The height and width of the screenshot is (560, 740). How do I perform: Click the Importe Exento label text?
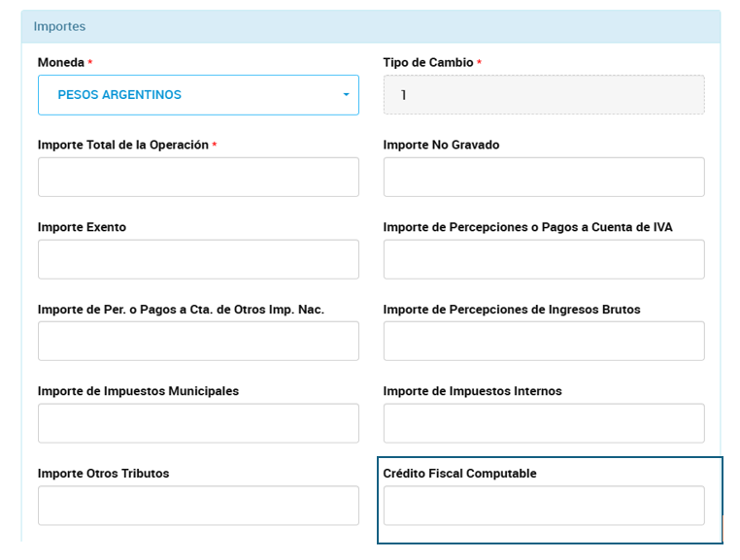pos(82,227)
